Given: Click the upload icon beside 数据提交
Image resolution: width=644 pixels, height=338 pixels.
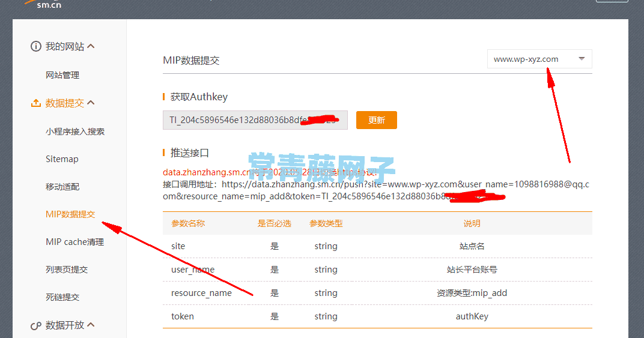Looking at the screenshot, I should [36, 103].
